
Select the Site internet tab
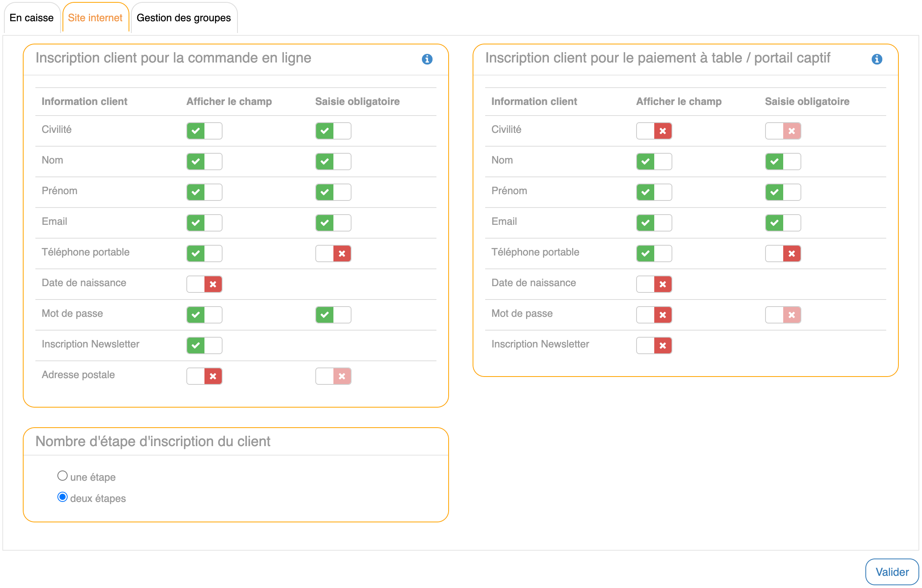(x=95, y=18)
